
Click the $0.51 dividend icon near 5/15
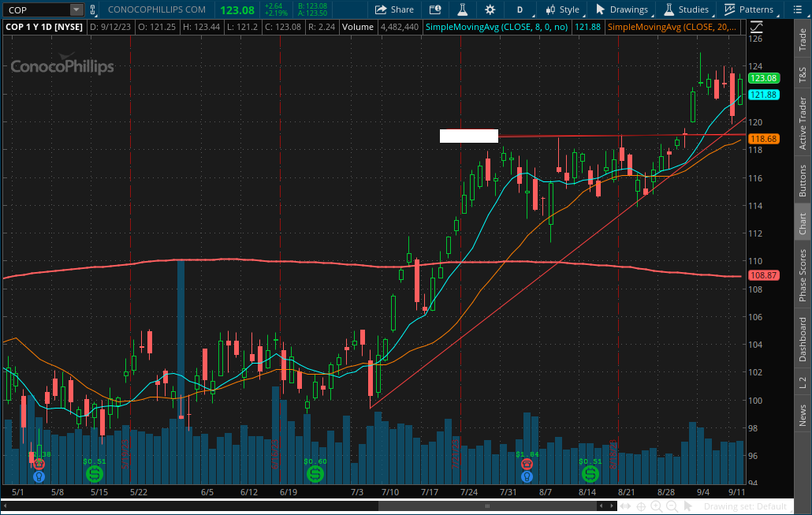[x=95, y=473]
